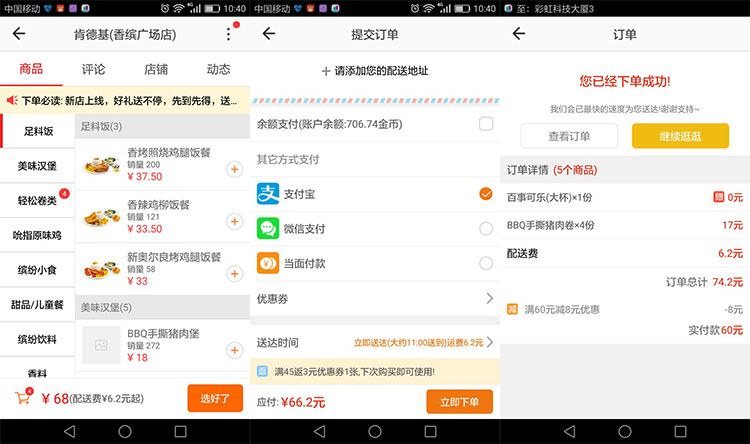750x444 pixels.
Task: Select the 吮指原味鸡 category
Action: [38, 235]
